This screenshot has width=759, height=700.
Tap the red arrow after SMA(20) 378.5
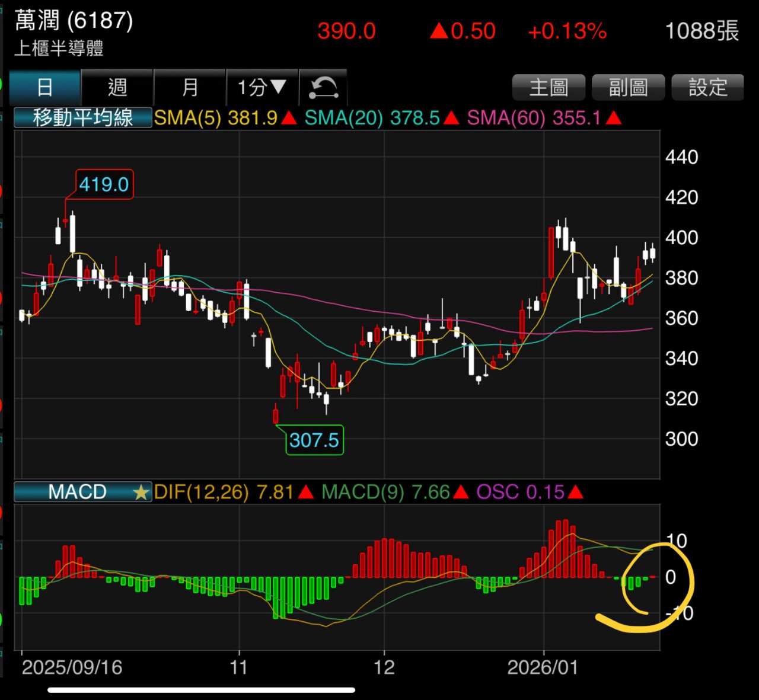coord(451,118)
